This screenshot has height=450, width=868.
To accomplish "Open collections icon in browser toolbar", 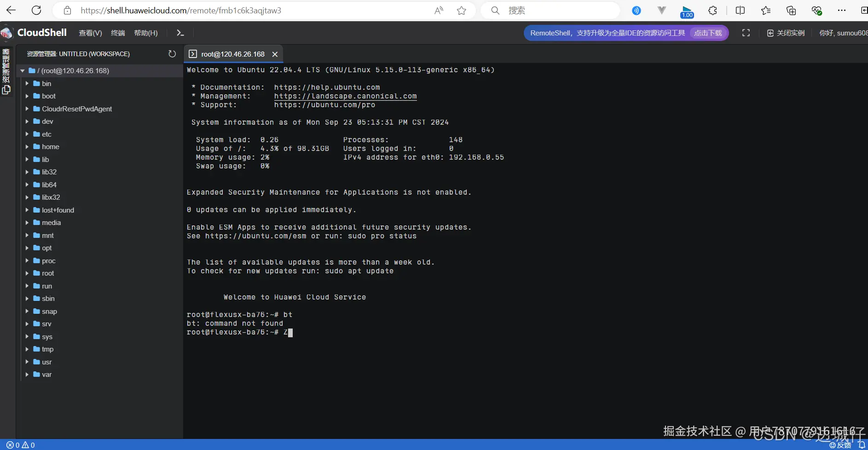I will 791,10.
